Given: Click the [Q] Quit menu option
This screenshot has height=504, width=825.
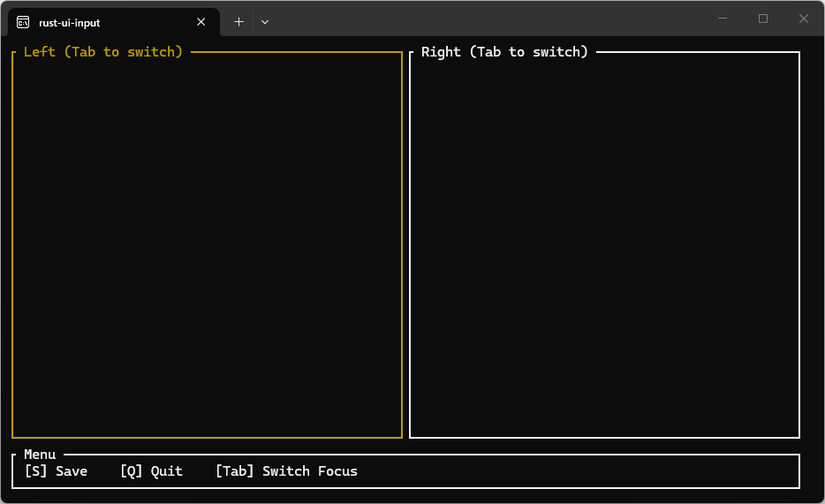Looking at the screenshot, I should 151,471.
